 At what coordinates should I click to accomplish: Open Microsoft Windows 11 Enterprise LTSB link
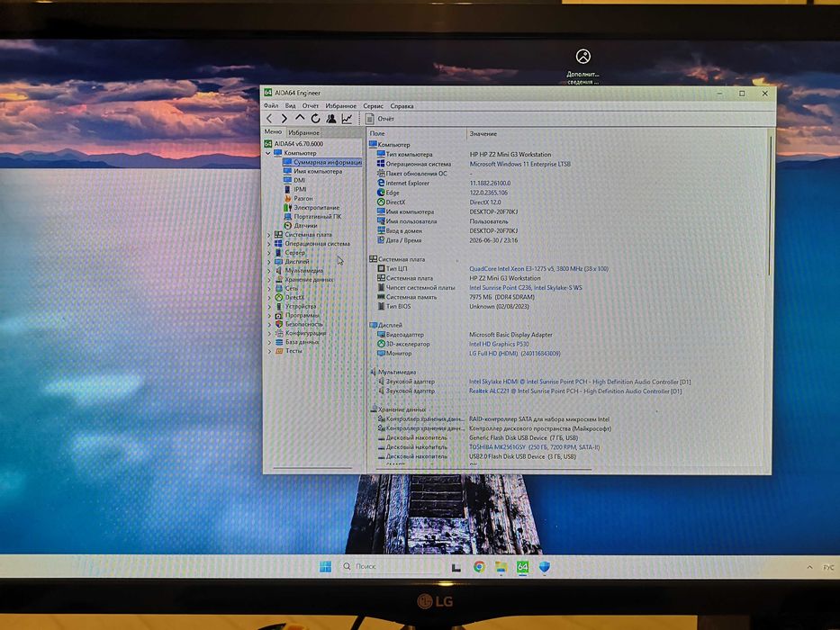tap(519, 164)
